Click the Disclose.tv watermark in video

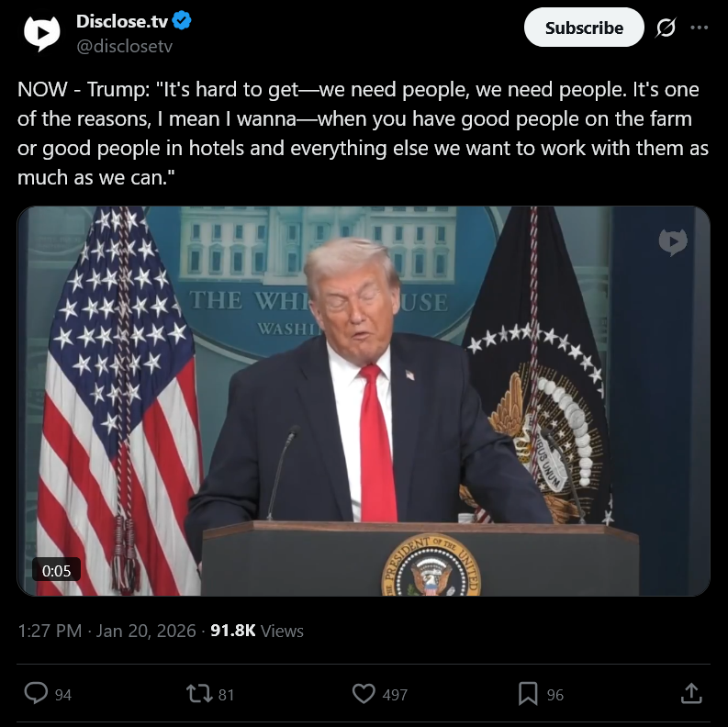[x=673, y=241]
